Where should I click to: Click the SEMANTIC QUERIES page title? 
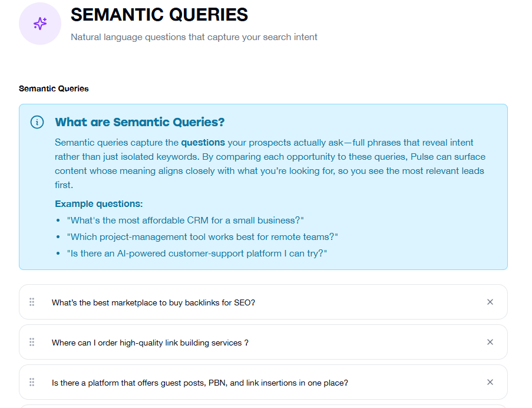point(159,15)
